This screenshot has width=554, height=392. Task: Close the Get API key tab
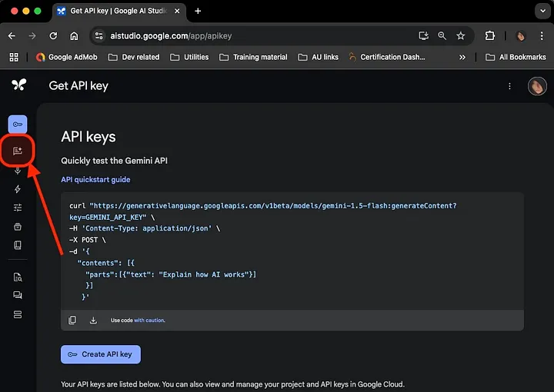click(177, 11)
